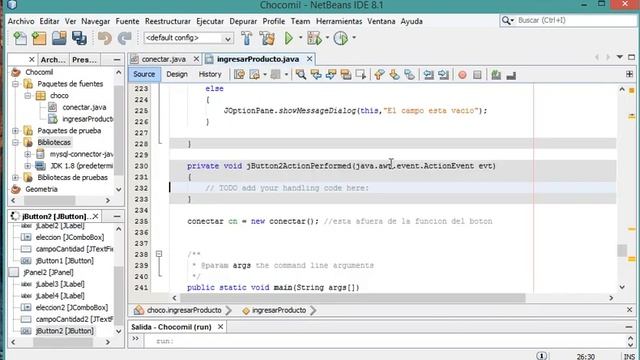Open Profile Project dropdown arrow

click(354, 38)
